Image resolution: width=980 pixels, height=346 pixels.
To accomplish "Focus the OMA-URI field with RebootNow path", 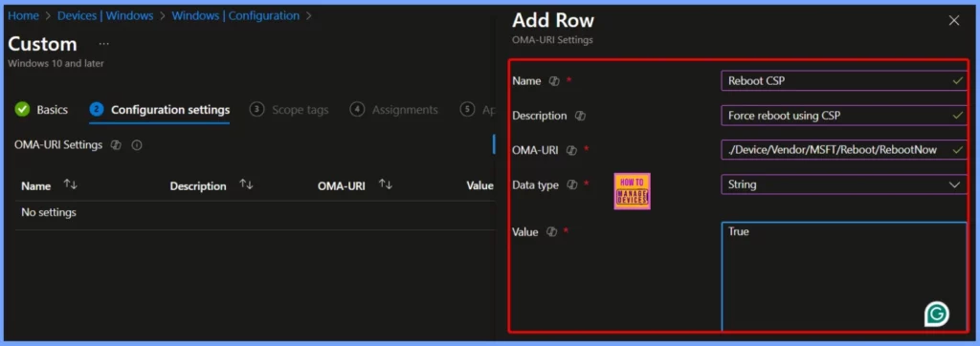I will tap(844, 150).
